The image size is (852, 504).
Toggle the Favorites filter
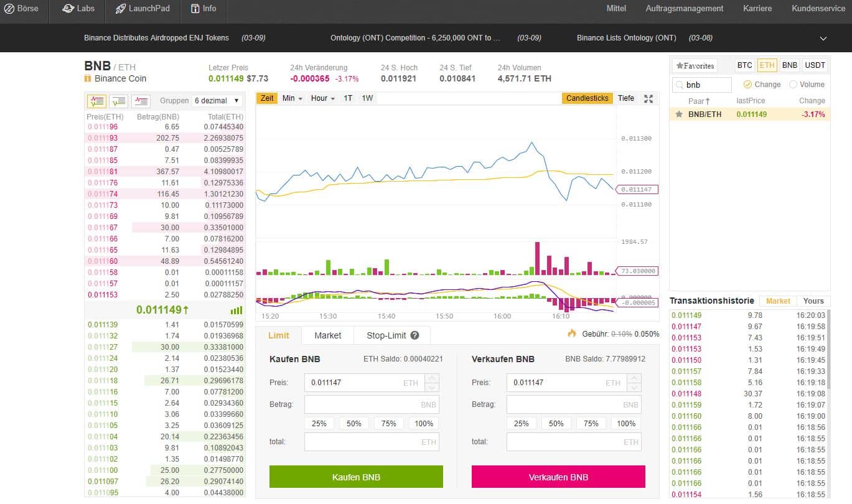pyautogui.click(x=695, y=65)
